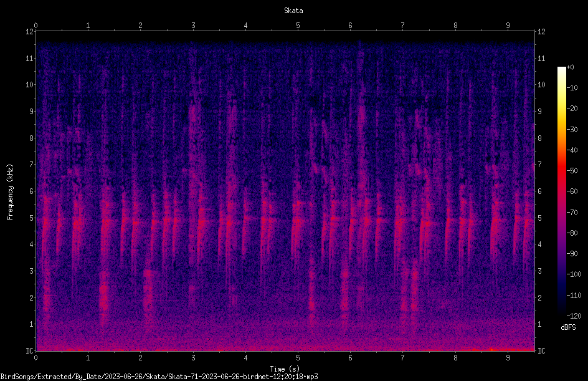Click the dBFS color scale bar

(561, 191)
